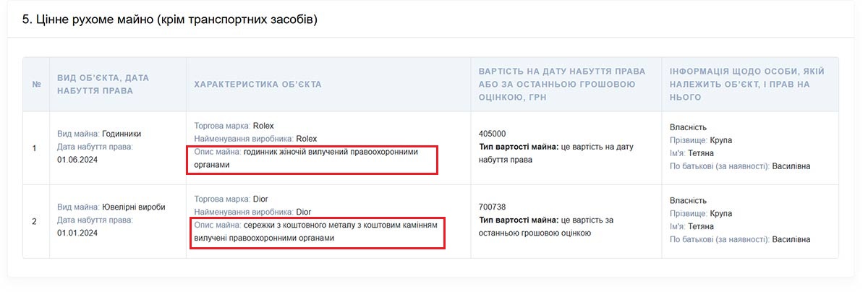
Task: Click the Rolex value beside "Торгова марка"
Action: click(x=263, y=126)
